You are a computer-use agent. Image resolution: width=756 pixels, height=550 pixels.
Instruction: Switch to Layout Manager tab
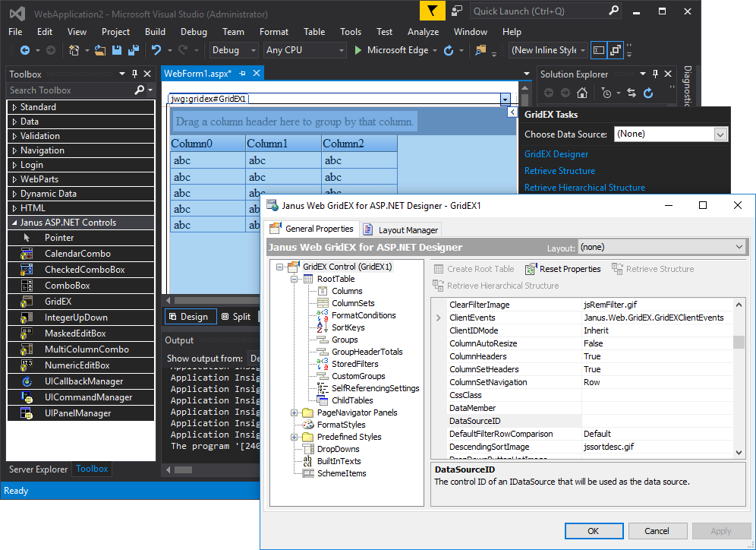point(401,230)
